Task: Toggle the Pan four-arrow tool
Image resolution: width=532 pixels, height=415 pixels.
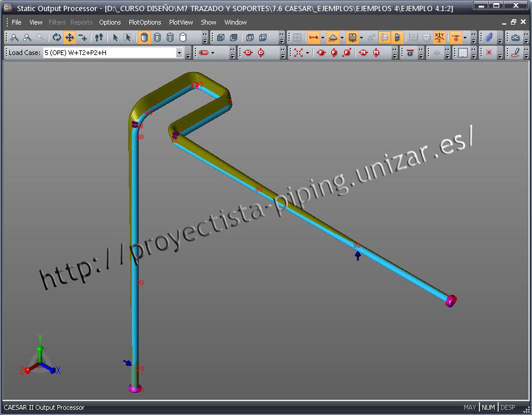Action: click(70, 37)
